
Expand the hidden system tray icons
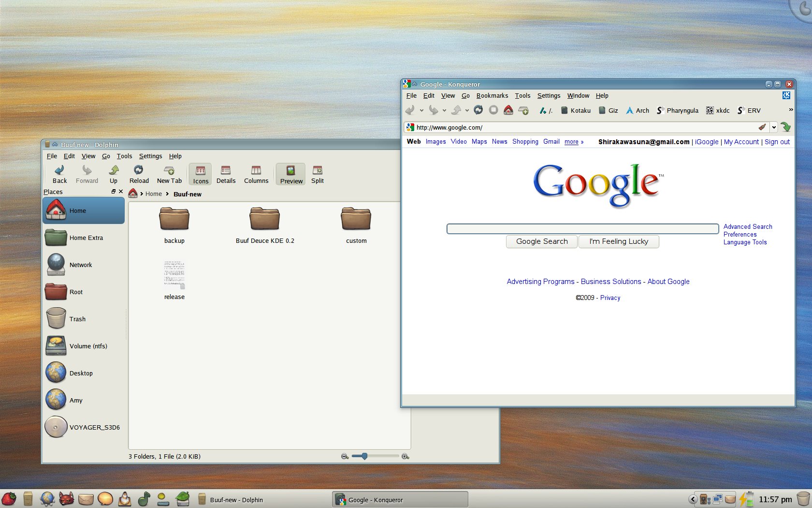(693, 499)
